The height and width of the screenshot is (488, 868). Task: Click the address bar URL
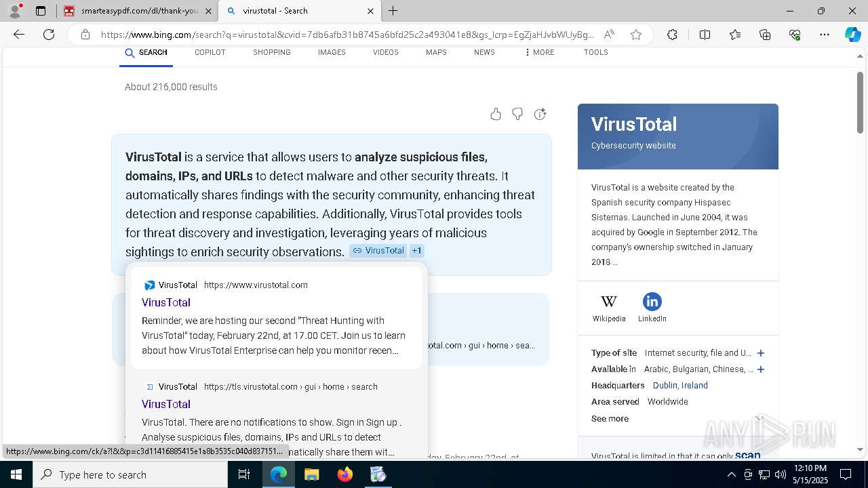point(347,35)
